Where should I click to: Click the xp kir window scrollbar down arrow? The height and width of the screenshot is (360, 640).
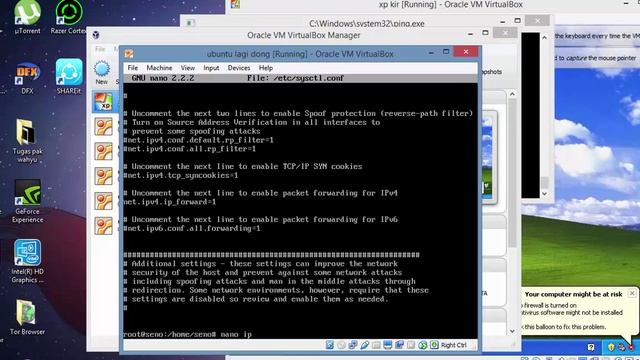544,193
